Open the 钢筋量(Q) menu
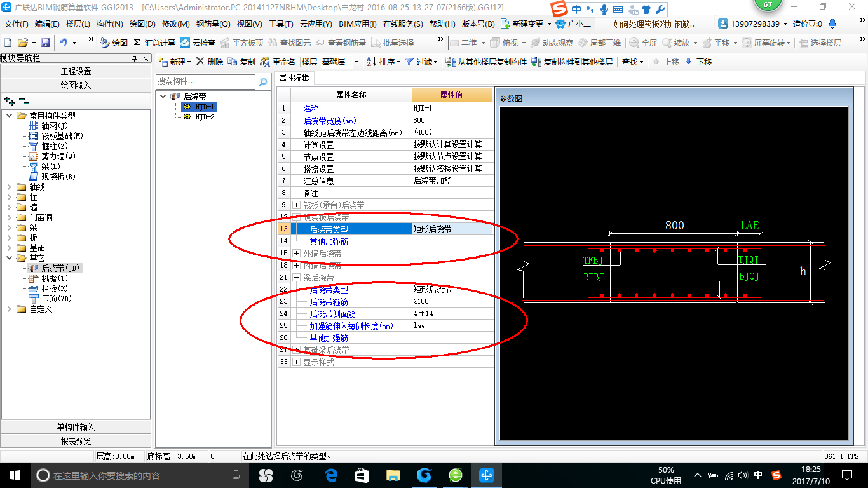The width and height of the screenshot is (868, 488). pos(213,24)
